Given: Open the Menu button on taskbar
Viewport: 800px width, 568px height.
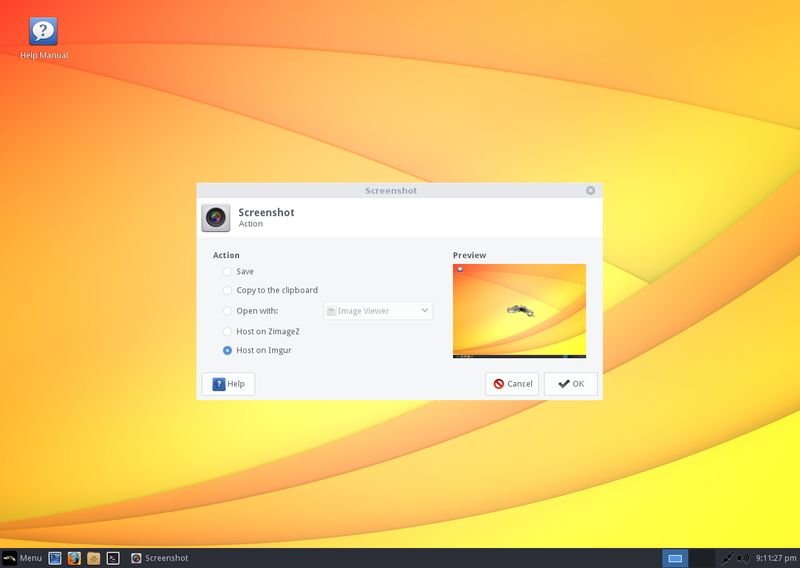Looking at the screenshot, I should 23,557.
